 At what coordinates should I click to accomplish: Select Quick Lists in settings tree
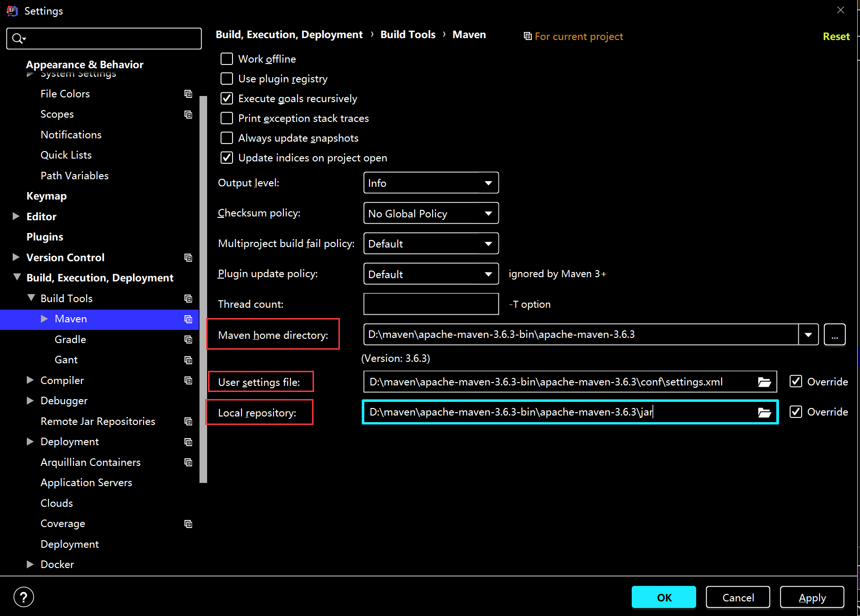[66, 155]
